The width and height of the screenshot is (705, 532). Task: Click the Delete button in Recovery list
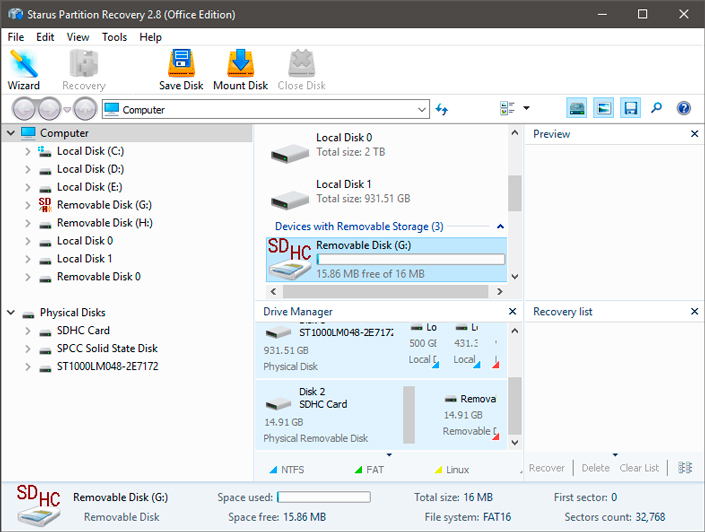(595, 468)
